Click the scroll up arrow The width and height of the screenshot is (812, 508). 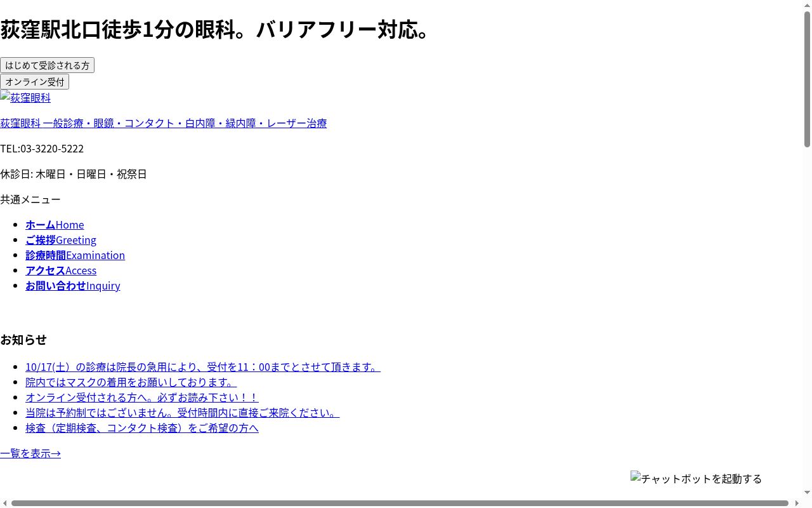[x=807, y=5]
